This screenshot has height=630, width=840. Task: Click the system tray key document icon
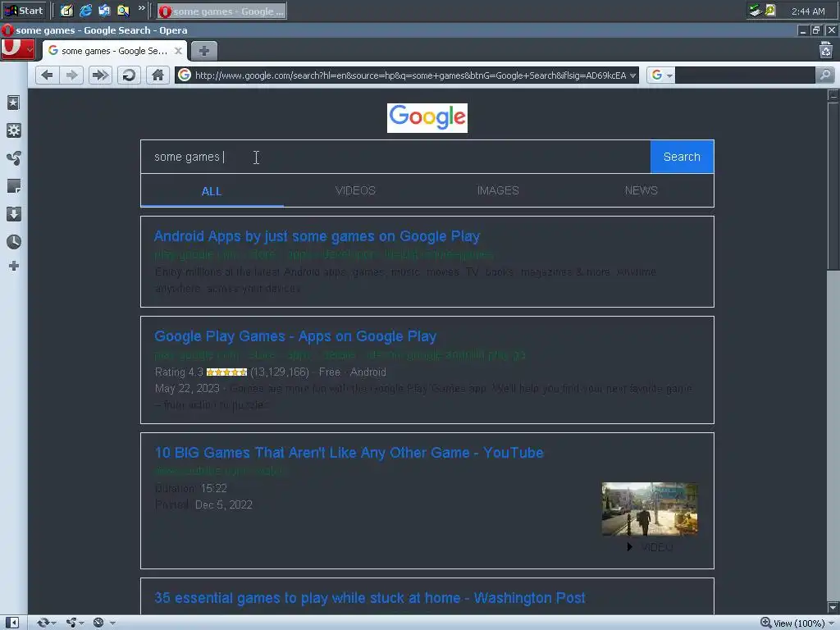point(769,10)
